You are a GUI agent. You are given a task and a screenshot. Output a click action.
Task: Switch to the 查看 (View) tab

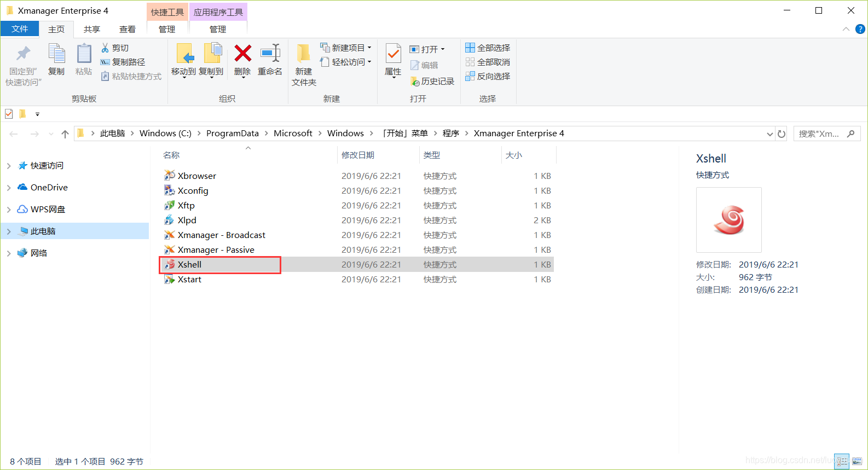128,30
